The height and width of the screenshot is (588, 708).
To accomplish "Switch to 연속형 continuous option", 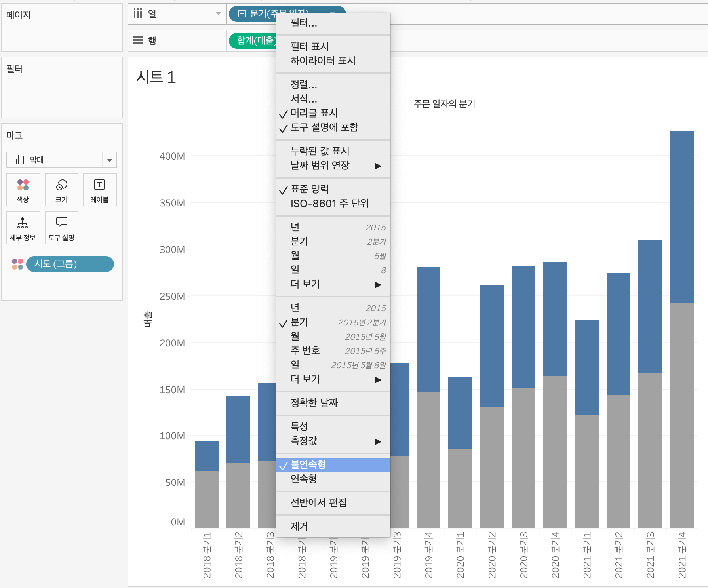I will pos(333,479).
